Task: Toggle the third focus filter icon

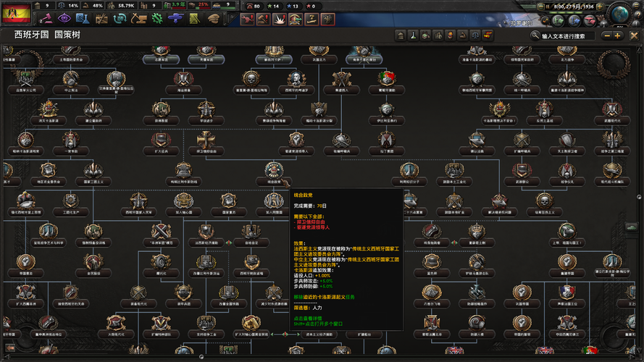Action: [x=425, y=35]
